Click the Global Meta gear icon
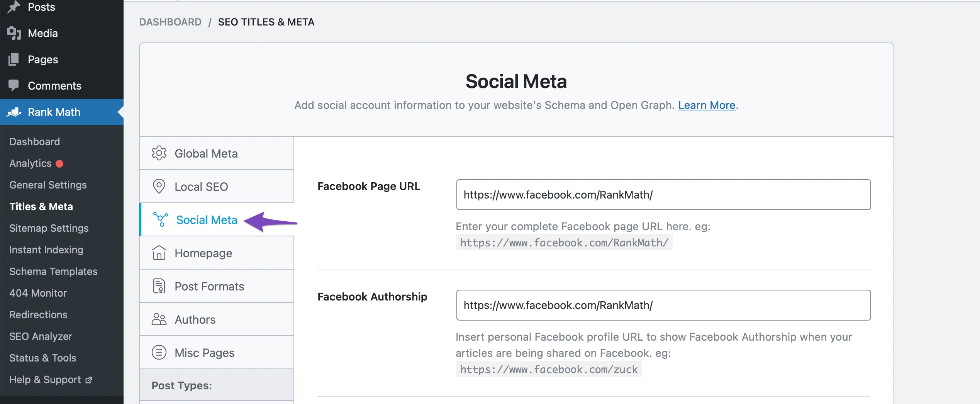This screenshot has width=980, height=404. [159, 153]
